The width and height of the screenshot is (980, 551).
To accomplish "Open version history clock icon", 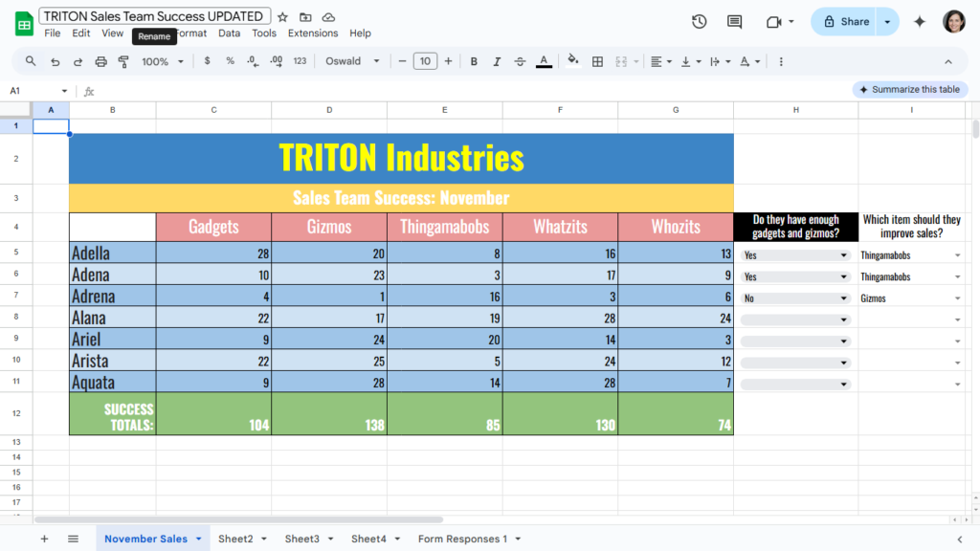I will pos(699,22).
